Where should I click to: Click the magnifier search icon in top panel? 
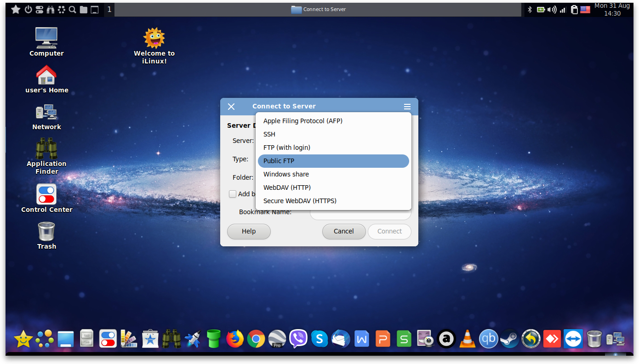pos(72,9)
